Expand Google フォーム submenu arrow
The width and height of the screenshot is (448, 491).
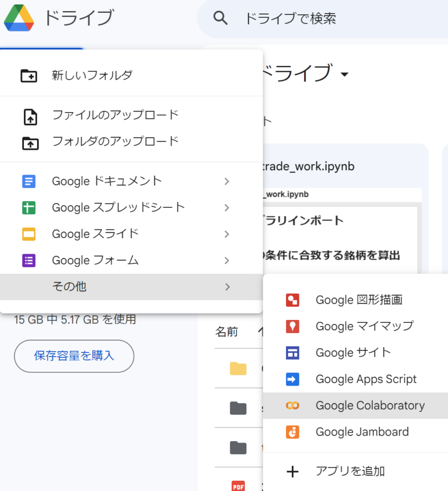coord(227,261)
